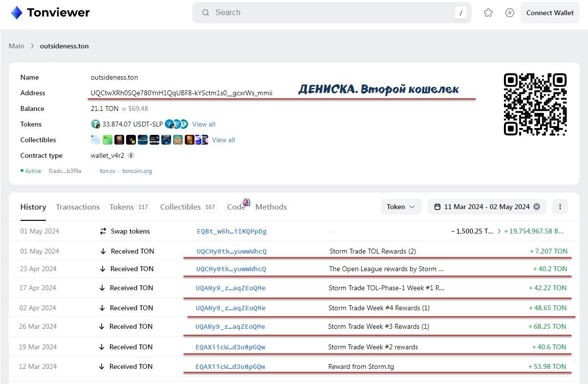The image size is (588, 384).
Task: Click the swap arrows icon in Swap tokens row
Action: point(103,231)
